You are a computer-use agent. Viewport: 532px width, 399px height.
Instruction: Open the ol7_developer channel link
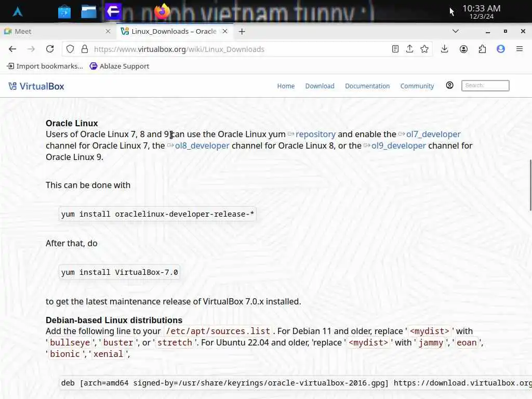[x=433, y=135]
